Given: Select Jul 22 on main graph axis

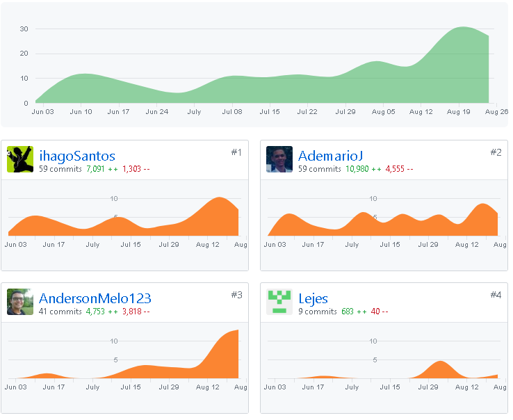Looking at the screenshot, I should coord(307,112).
